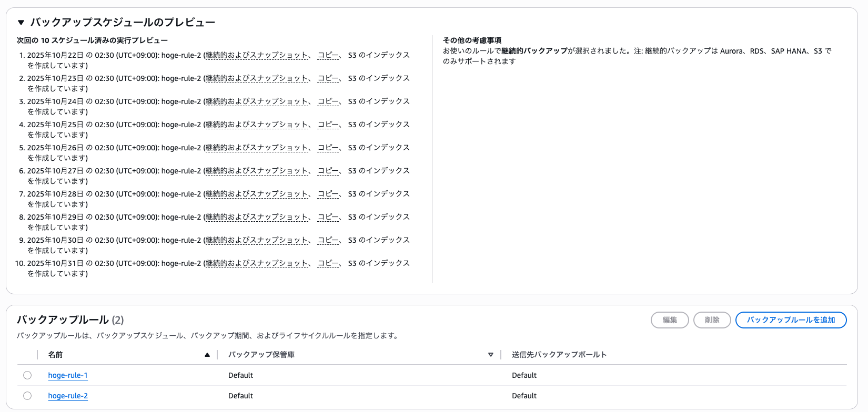
Task: Click 継続的およびスナップショット in the October 30 entry
Action: 257,240
